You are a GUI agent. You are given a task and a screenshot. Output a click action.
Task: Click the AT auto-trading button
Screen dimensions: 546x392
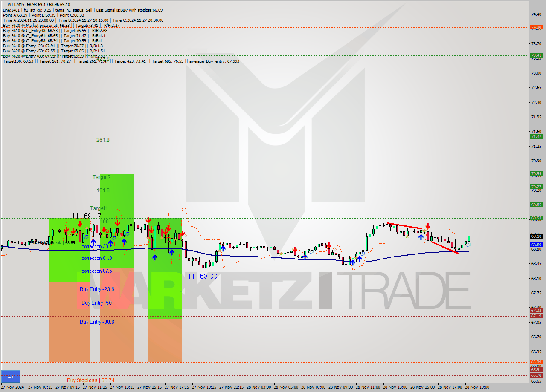pyautogui.click(x=11, y=377)
